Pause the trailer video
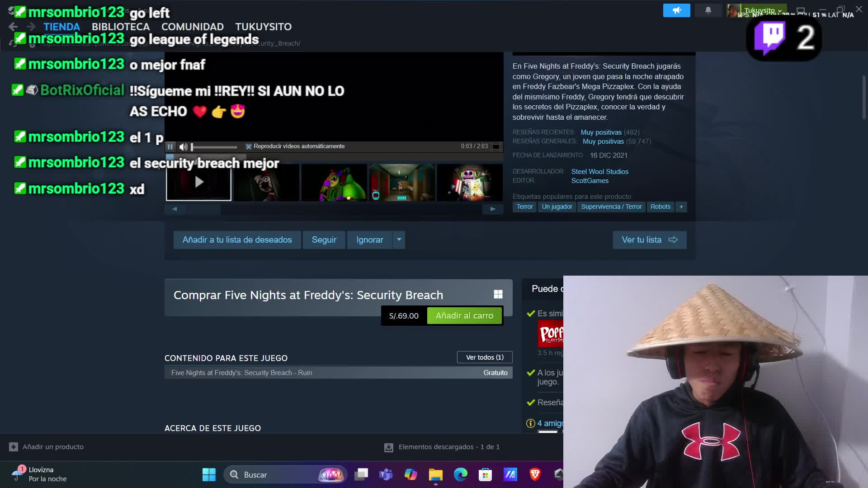The height and width of the screenshot is (488, 868). coord(170,146)
